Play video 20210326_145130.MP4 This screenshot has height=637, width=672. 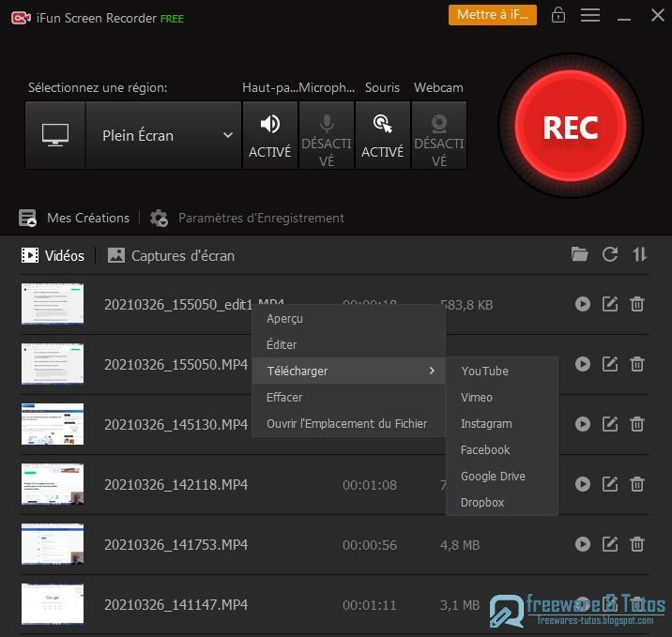click(x=583, y=424)
